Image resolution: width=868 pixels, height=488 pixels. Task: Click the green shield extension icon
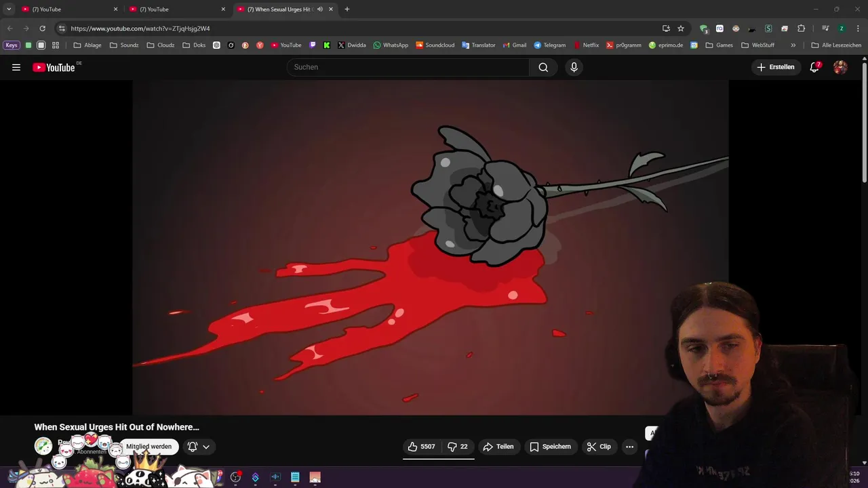tap(703, 28)
